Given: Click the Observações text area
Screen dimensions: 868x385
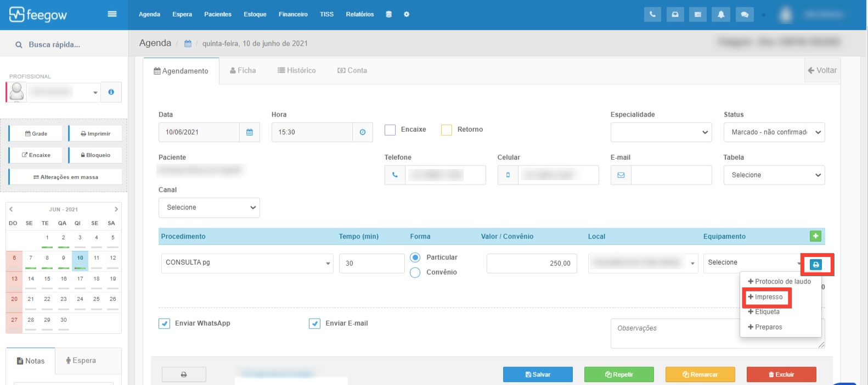Looking at the screenshot, I should point(718,333).
